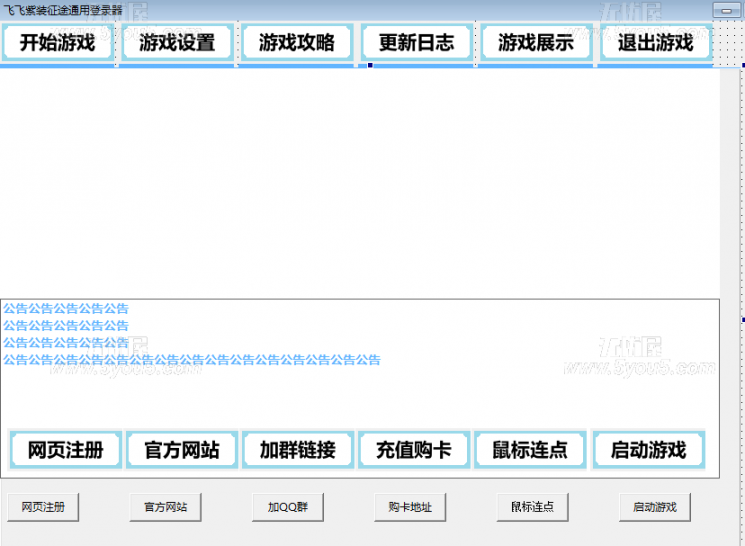Click the small gray 网页注册 button
The height and width of the screenshot is (546, 745).
(43, 507)
